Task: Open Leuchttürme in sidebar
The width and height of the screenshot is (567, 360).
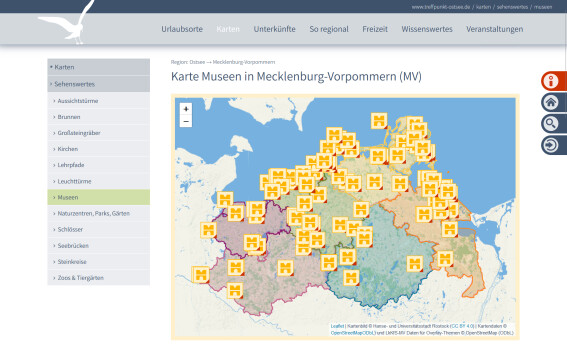Action: click(99, 181)
